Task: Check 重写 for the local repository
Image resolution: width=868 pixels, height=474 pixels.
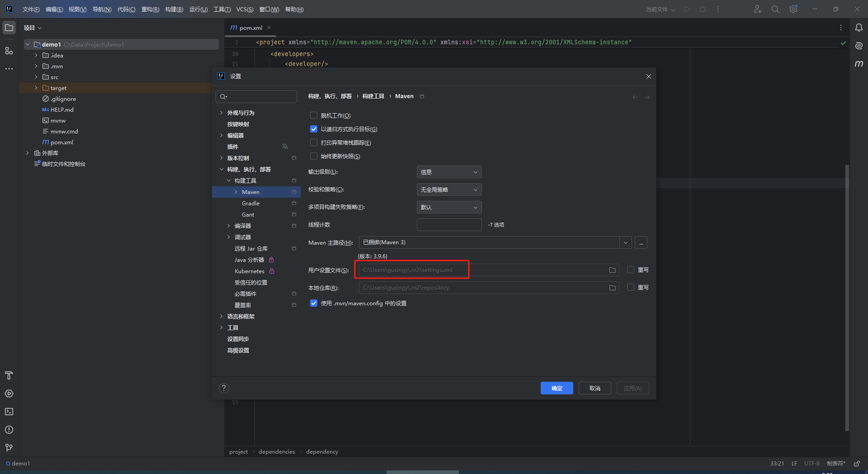Action: coord(631,287)
